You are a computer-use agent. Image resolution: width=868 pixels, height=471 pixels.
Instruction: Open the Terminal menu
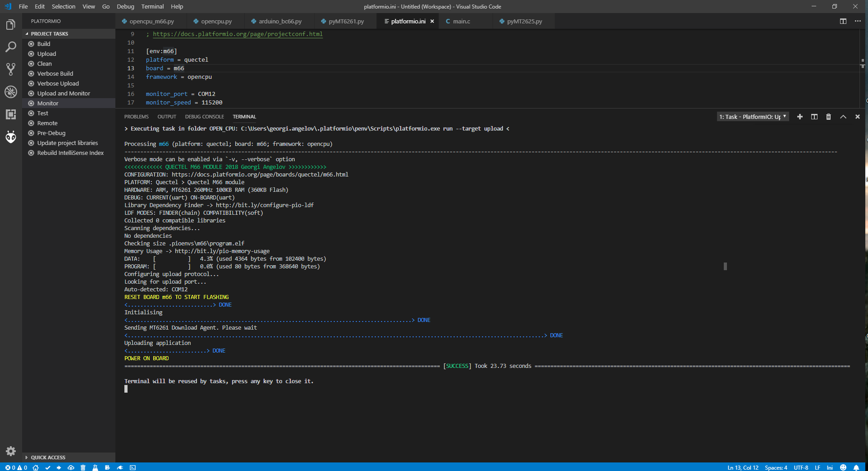coord(152,6)
